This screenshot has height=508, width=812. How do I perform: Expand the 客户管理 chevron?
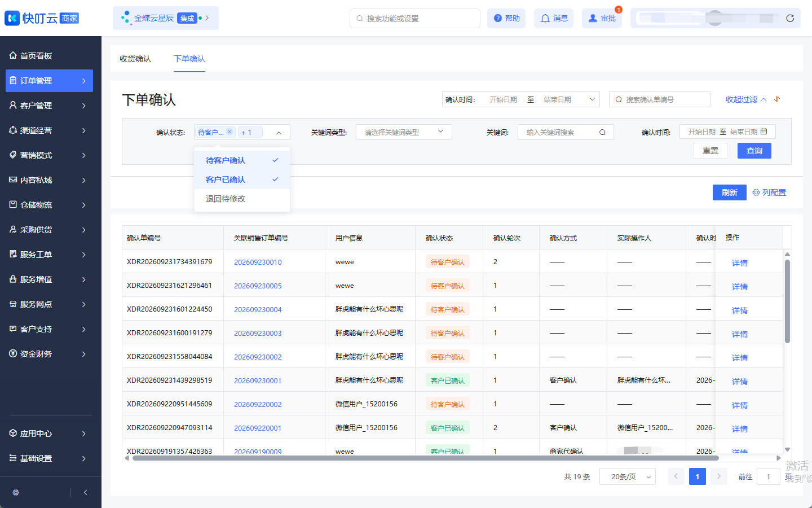pos(83,106)
